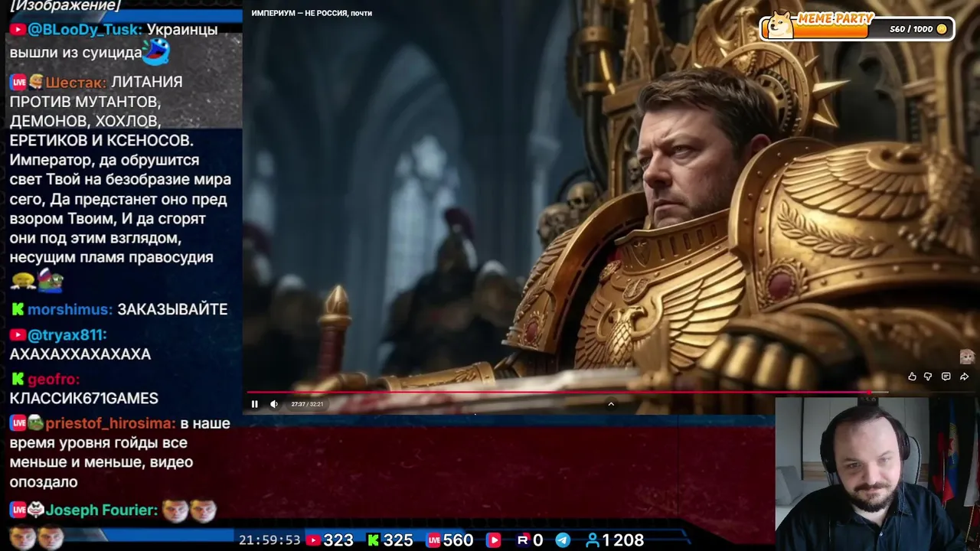The height and width of the screenshot is (551, 980).
Task: Click the YouTube icon next to 323
Action: coord(312,540)
